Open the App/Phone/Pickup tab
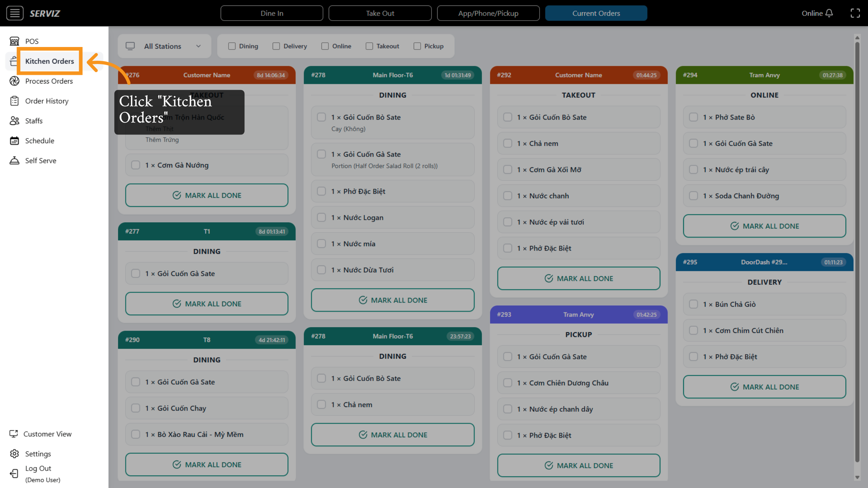The height and width of the screenshot is (488, 868). point(488,13)
